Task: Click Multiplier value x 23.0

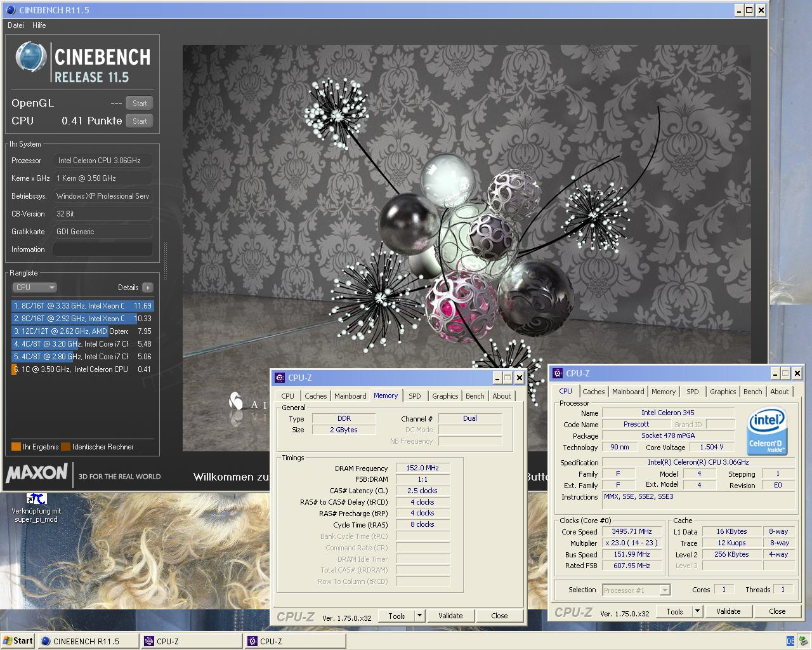Action: click(631, 543)
